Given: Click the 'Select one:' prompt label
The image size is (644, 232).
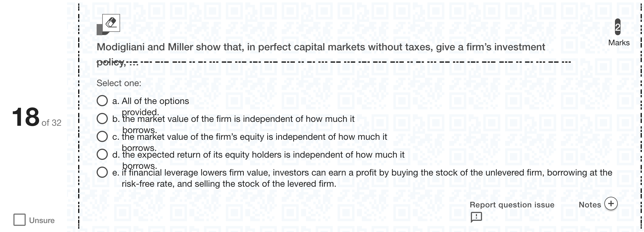Looking at the screenshot, I should [119, 83].
